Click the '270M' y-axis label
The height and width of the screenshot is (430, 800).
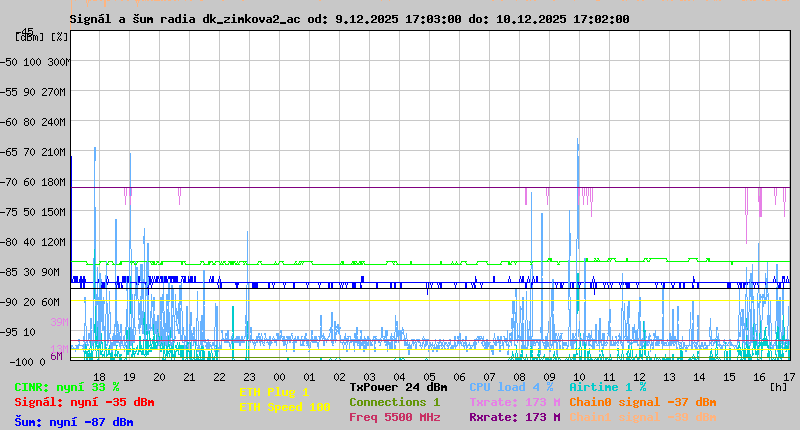click(x=54, y=92)
